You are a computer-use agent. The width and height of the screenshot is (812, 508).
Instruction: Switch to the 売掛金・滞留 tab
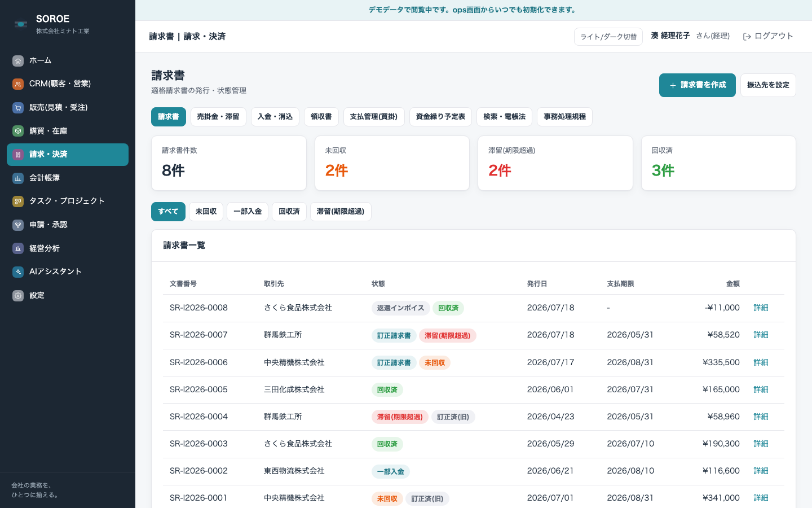tap(218, 117)
